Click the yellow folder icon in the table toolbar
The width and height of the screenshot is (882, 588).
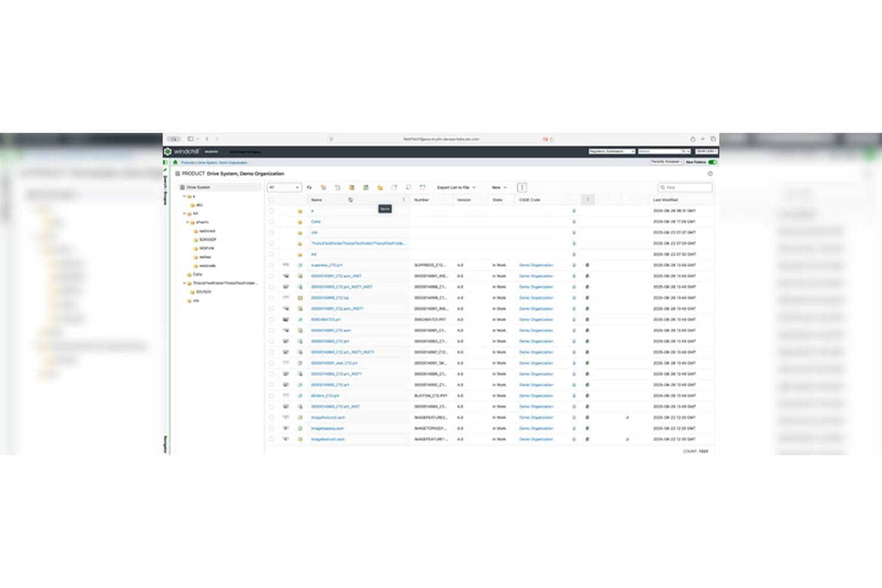[380, 188]
